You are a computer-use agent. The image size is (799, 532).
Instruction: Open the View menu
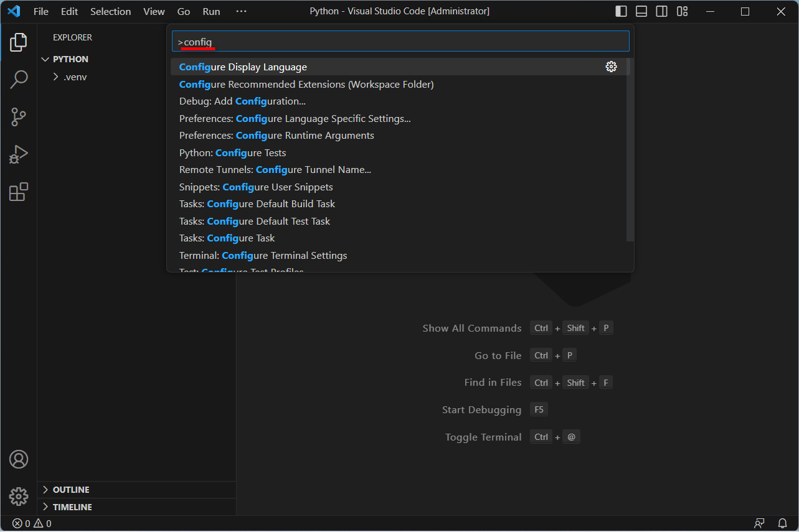tap(153, 11)
